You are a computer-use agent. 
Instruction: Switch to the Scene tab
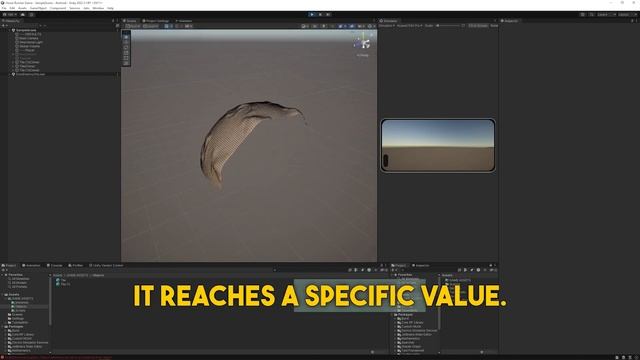(131, 21)
